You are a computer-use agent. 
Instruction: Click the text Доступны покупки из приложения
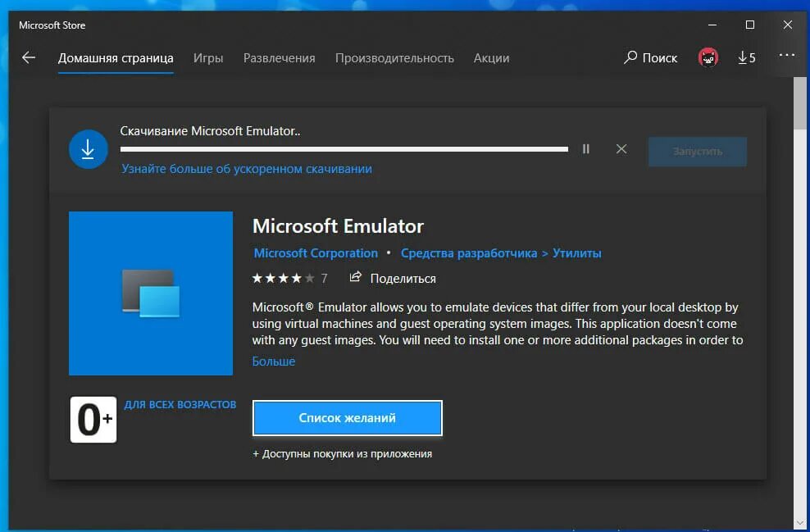point(347,454)
